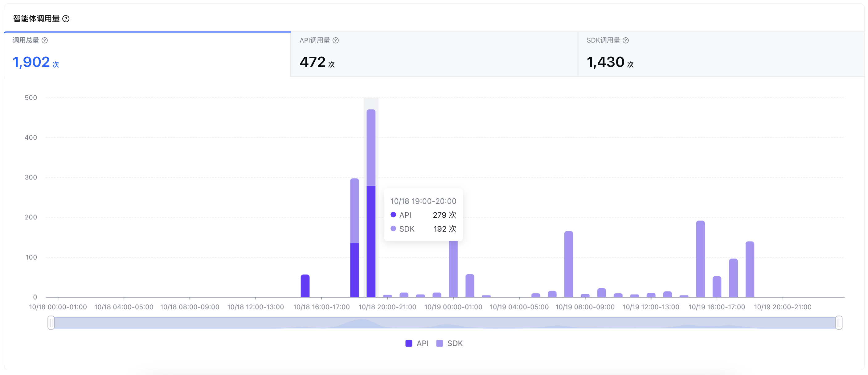Click the help icon next to 调用总量
Screen dimensions: 868x375
(x=44, y=40)
